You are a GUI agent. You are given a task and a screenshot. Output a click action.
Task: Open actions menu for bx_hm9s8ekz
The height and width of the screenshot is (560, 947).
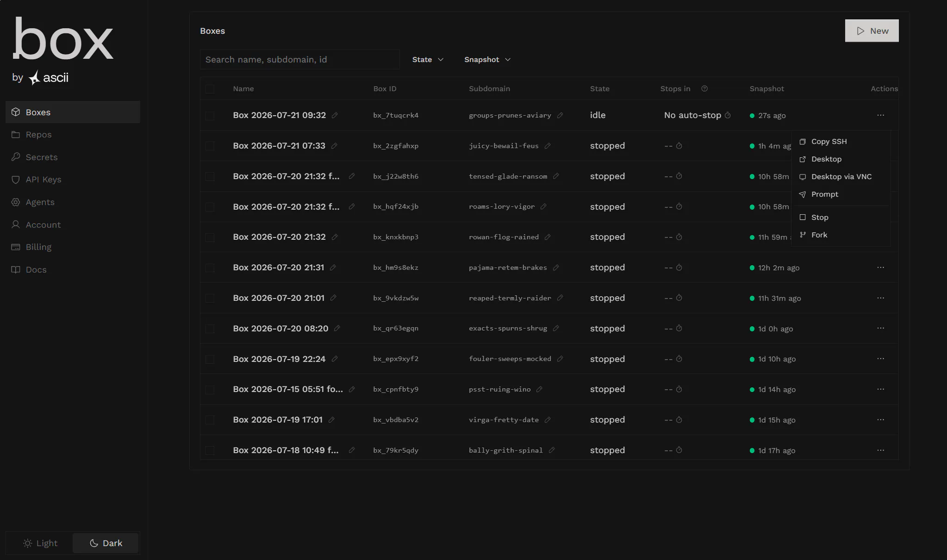tap(880, 268)
